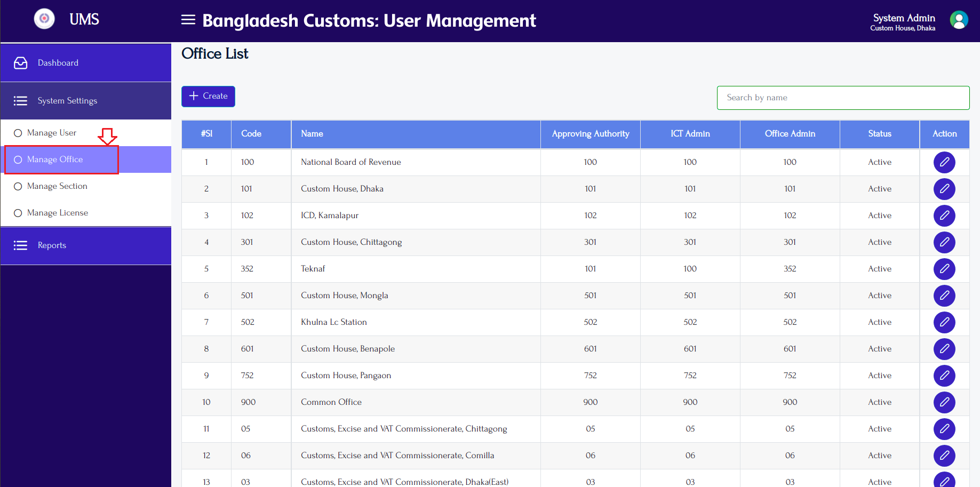Edit the Khulna Lc Station office

coord(944,322)
